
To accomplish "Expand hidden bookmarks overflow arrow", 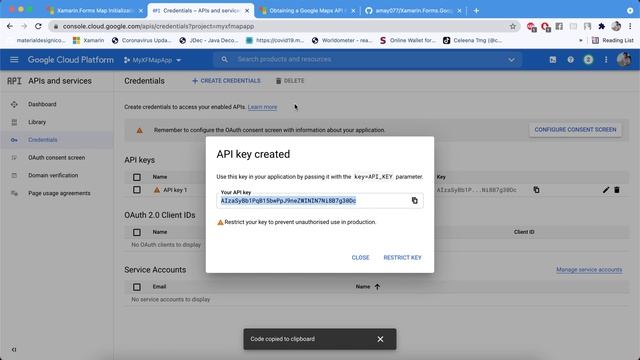I will point(580,40).
